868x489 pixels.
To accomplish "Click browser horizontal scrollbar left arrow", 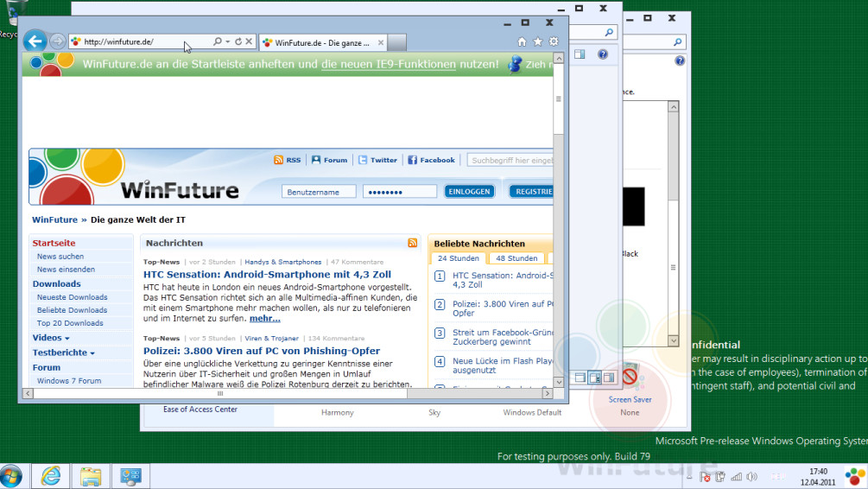I will 28,393.
